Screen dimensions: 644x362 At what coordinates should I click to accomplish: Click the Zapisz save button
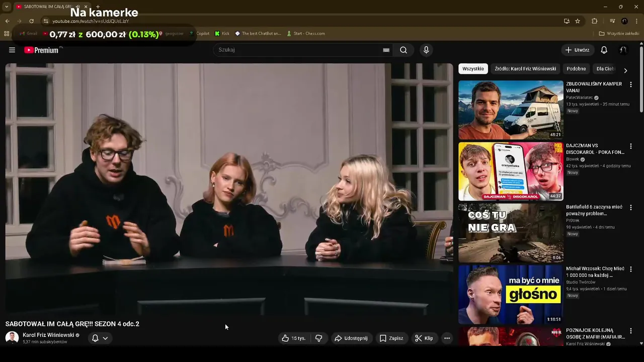click(391, 338)
